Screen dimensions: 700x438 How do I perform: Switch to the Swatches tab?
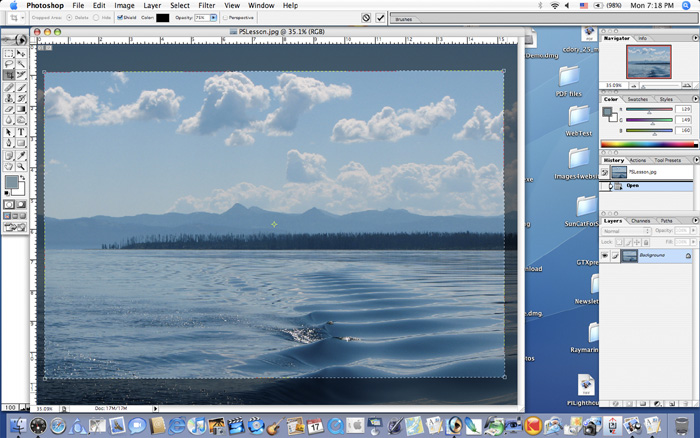637,99
